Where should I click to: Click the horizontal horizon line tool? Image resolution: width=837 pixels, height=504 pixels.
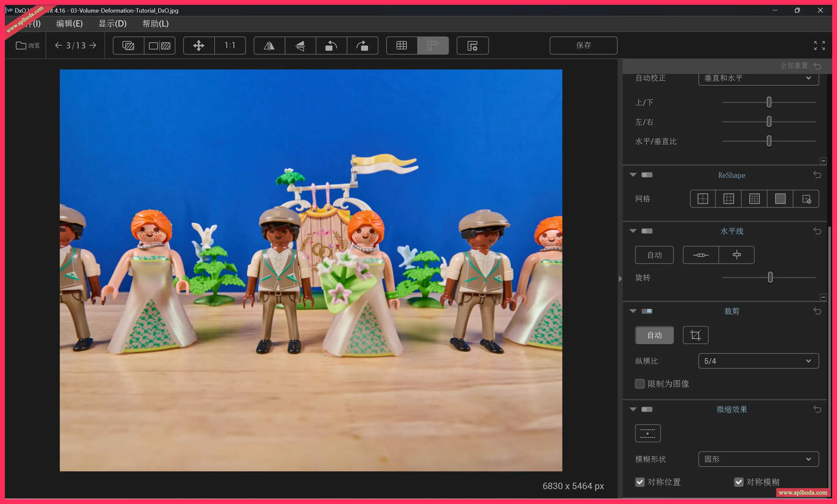(x=700, y=255)
